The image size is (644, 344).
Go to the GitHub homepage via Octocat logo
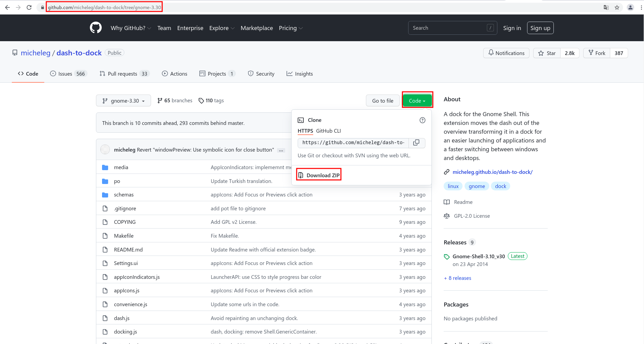96,28
